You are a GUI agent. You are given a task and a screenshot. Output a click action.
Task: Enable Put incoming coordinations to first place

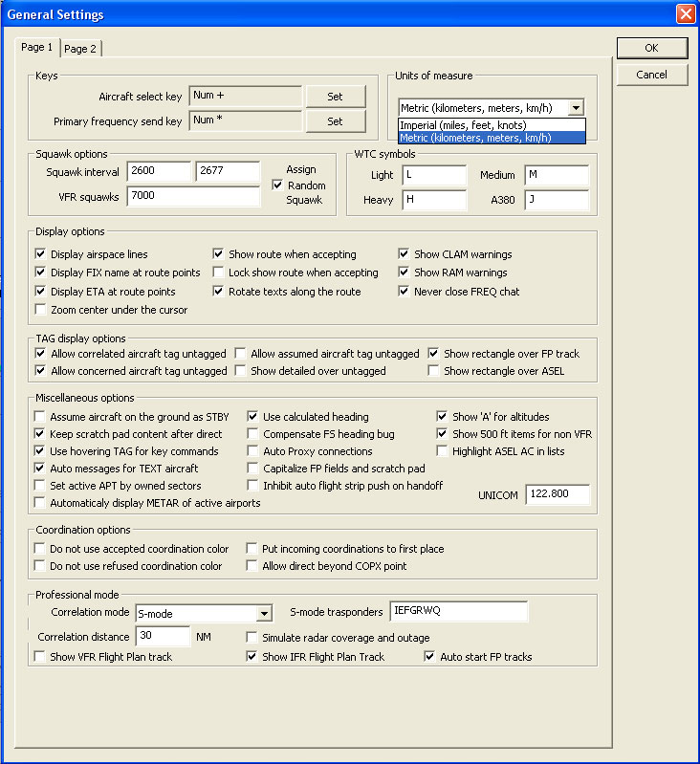pos(252,549)
